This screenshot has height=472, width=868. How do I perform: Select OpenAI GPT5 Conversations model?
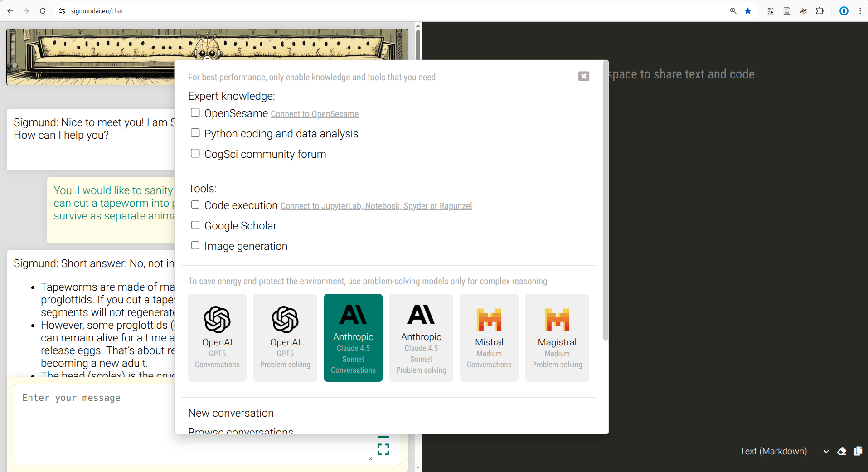pos(217,337)
